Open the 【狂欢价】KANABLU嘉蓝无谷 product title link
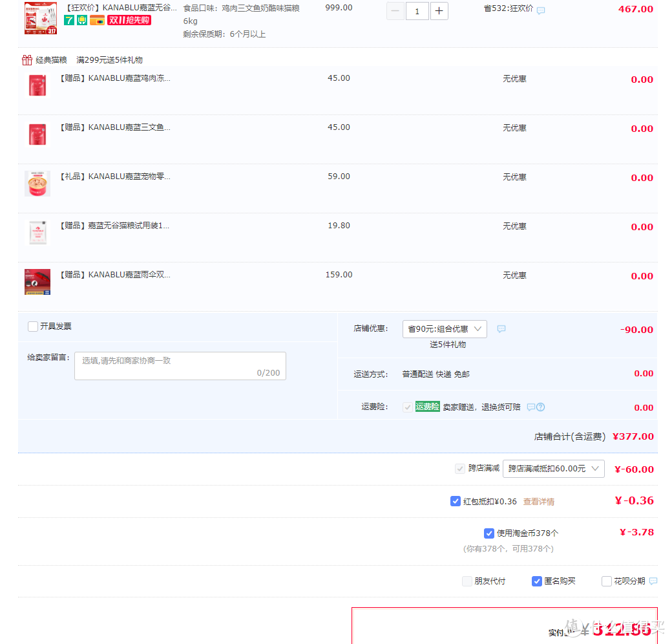The image size is (672, 644). (121, 8)
